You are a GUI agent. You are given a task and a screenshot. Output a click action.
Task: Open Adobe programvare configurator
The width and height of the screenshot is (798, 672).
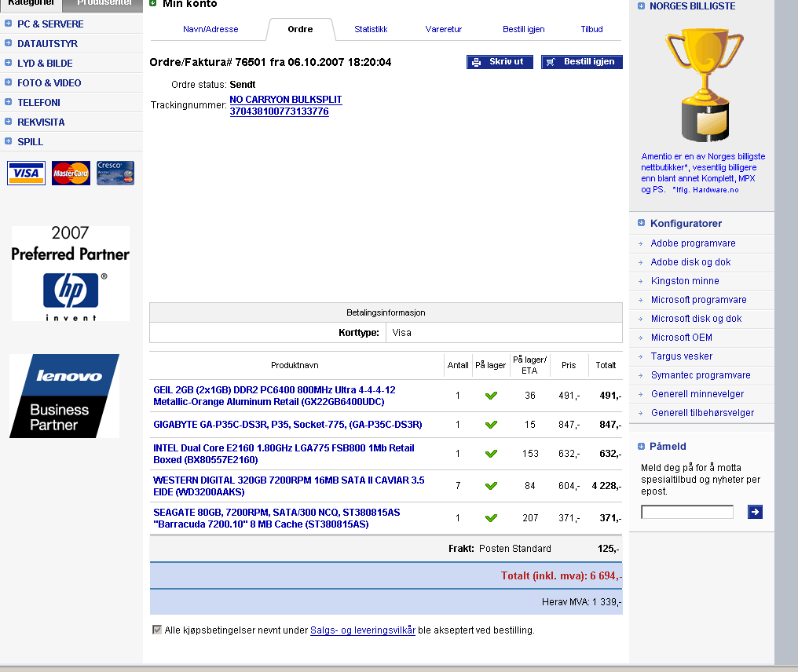(x=693, y=243)
